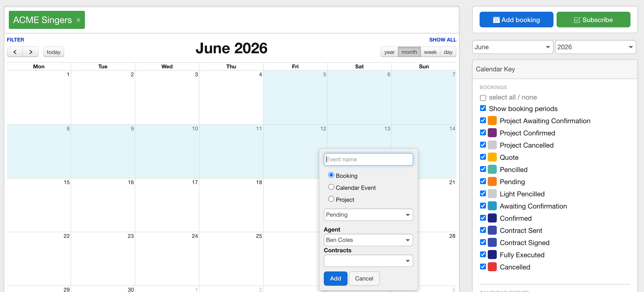Click the SHOW ALL link icon
The image size is (644, 292).
point(443,40)
